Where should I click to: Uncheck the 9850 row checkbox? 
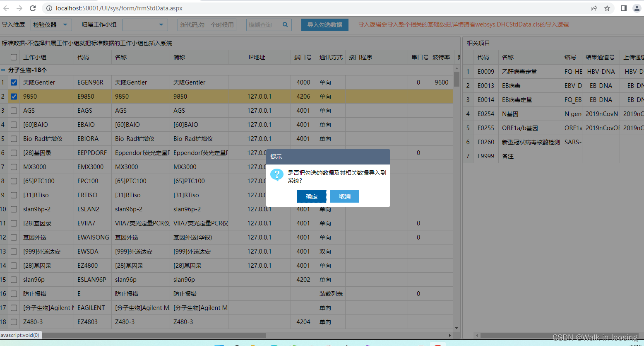point(14,97)
